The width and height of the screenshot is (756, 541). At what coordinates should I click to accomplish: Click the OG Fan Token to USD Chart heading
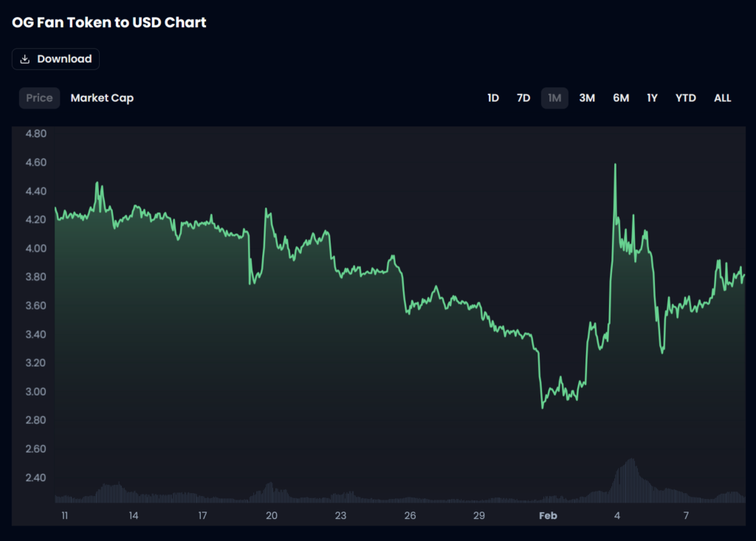tap(109, 23)
